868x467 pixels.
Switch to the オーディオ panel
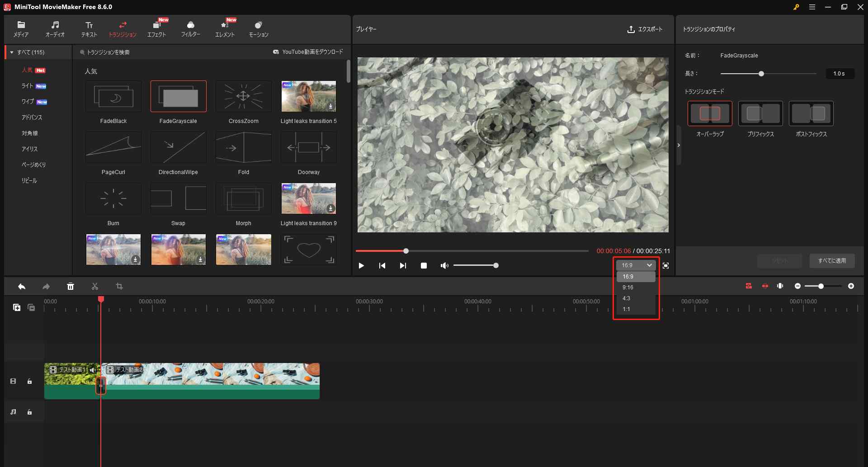tap(55, 28)
